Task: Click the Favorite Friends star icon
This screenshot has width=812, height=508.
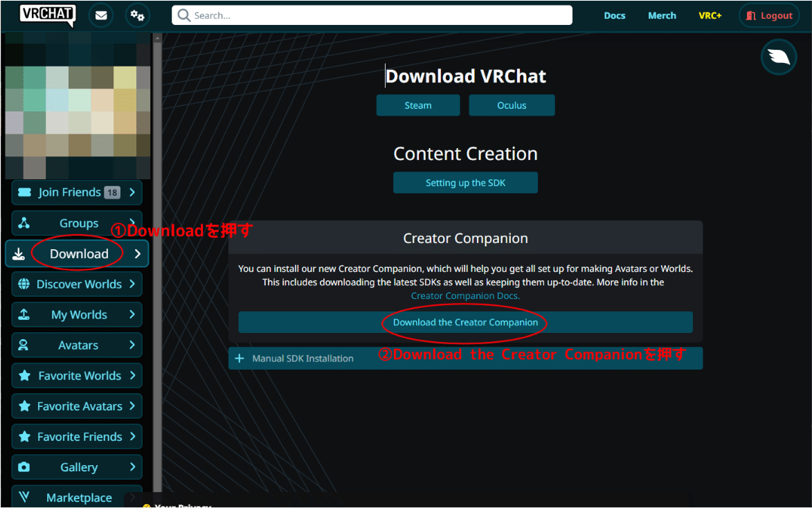Action: (24, 437)
